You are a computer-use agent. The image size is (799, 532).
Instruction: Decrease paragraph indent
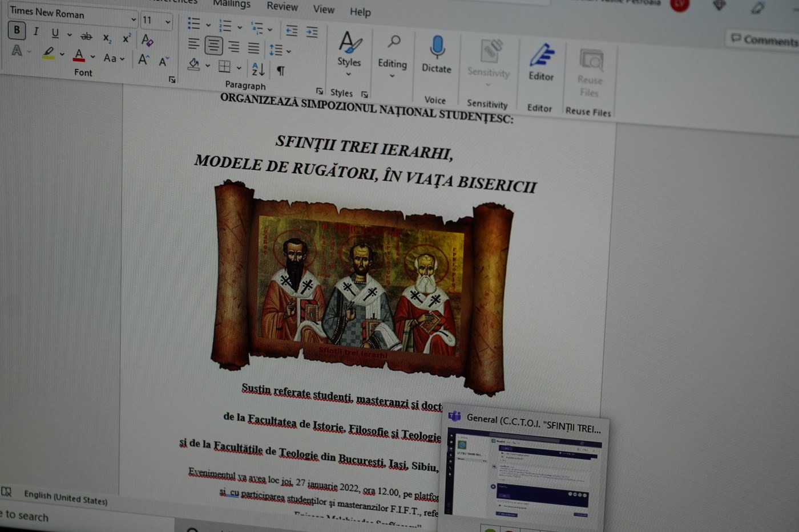pyautogui.click(x=292, y=30)
